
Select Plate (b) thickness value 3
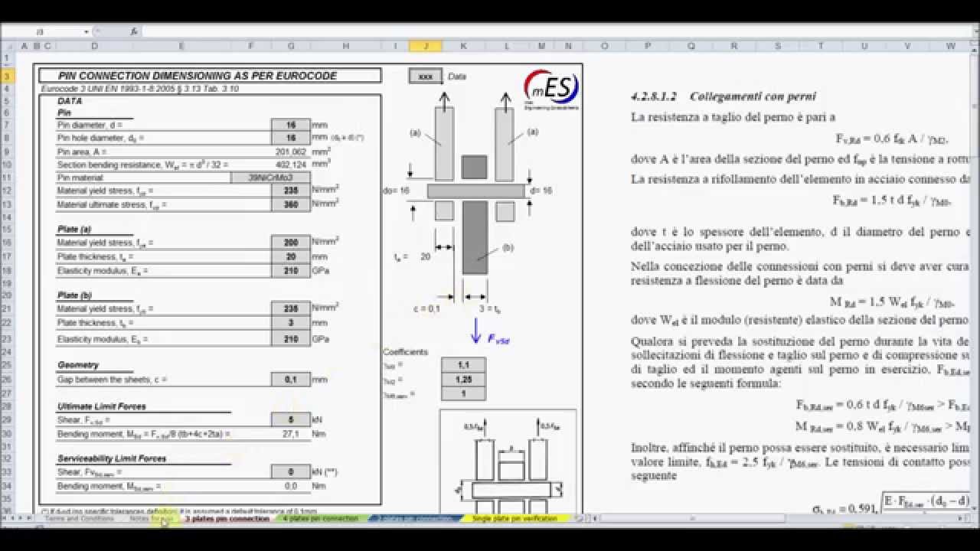(291, 323)
